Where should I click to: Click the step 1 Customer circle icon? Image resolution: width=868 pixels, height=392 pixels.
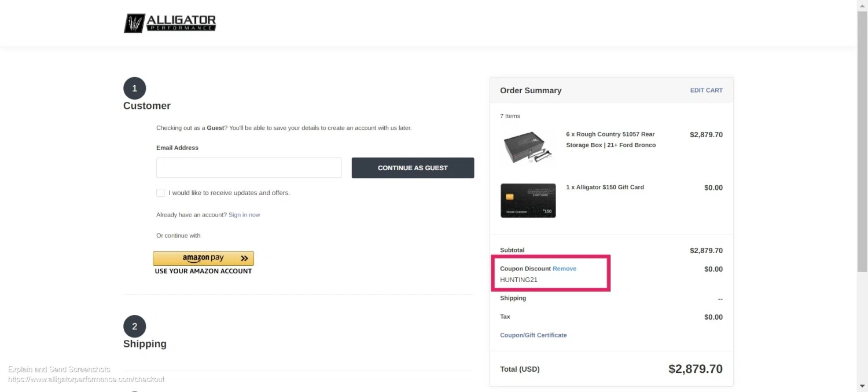[135, 88]
